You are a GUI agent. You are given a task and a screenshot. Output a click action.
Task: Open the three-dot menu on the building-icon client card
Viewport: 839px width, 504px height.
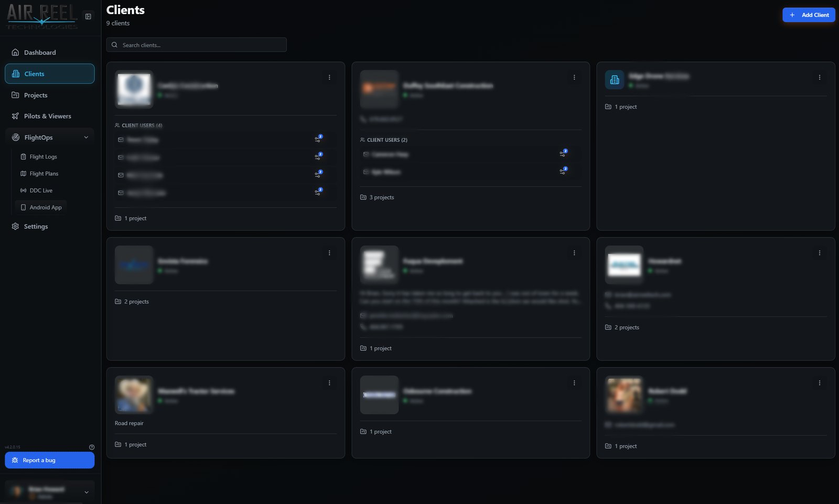pyautogui.click(x=820, y=77)
